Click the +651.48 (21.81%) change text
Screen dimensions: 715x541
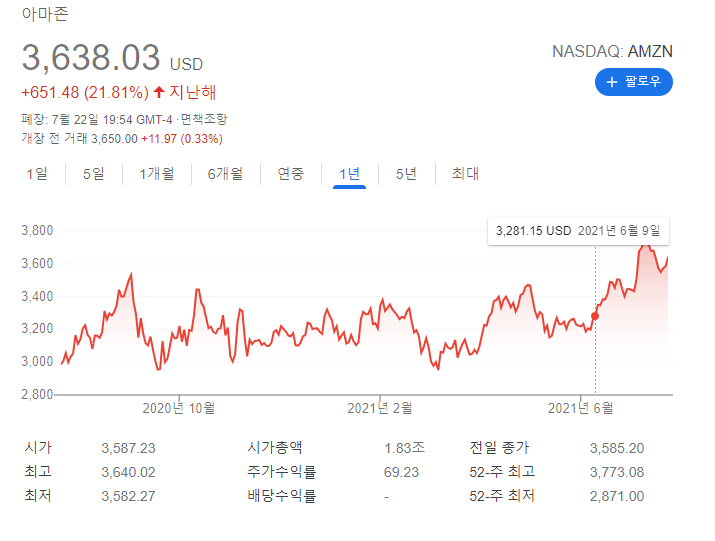click(x=85, y=93)
